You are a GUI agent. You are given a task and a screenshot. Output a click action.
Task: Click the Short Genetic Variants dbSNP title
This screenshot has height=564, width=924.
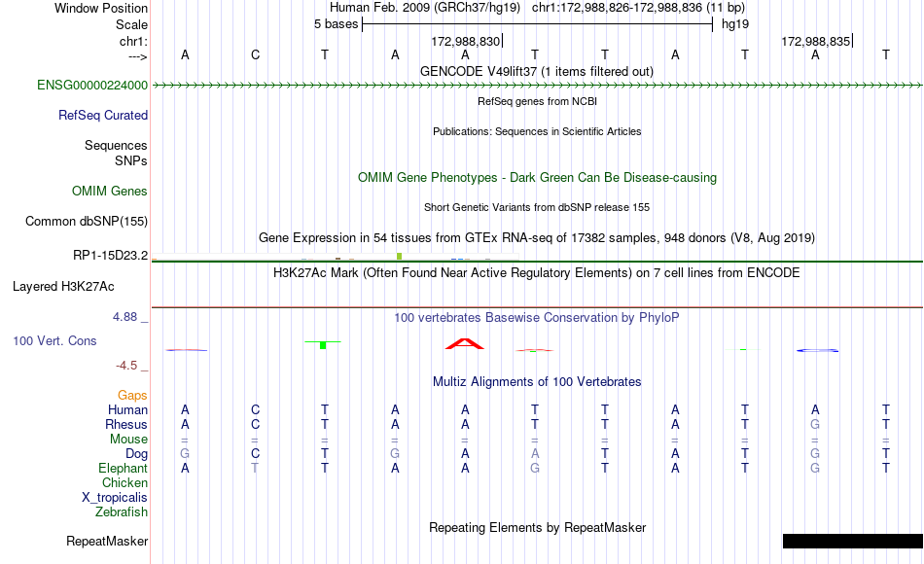coord(537,207)
